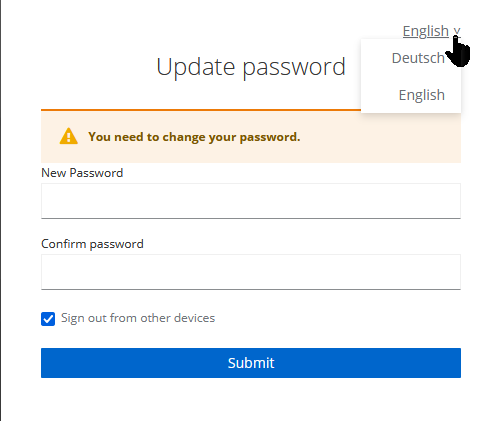Click the orange line atop alert banner
500x421 pixels.
pyautogui.click(x=201, y=110)
